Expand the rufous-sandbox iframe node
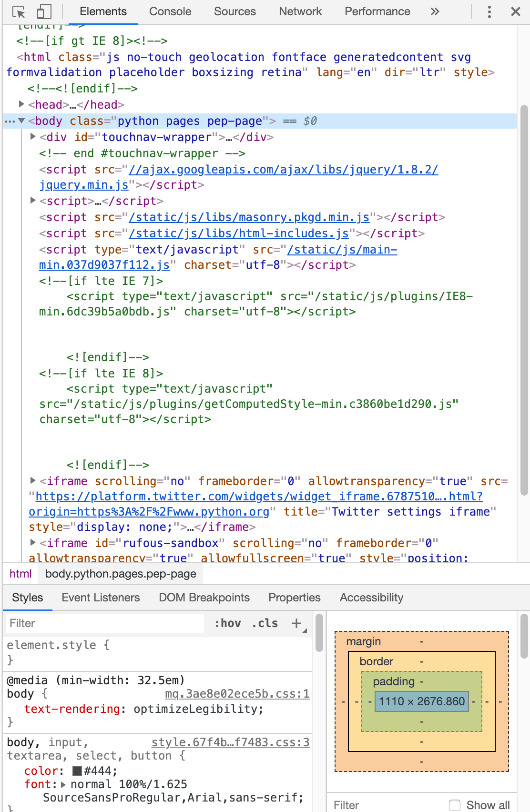The image size is (530, 812). pos(33,542)
